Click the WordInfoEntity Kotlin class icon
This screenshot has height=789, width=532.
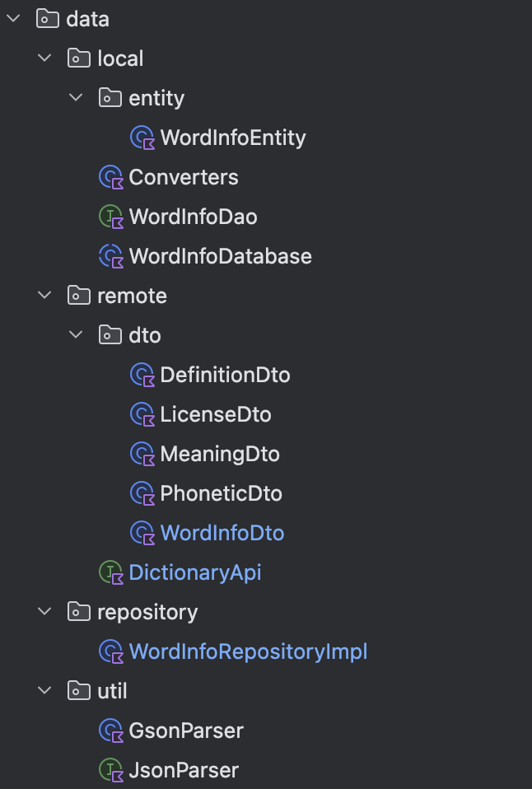click(142, 138)
